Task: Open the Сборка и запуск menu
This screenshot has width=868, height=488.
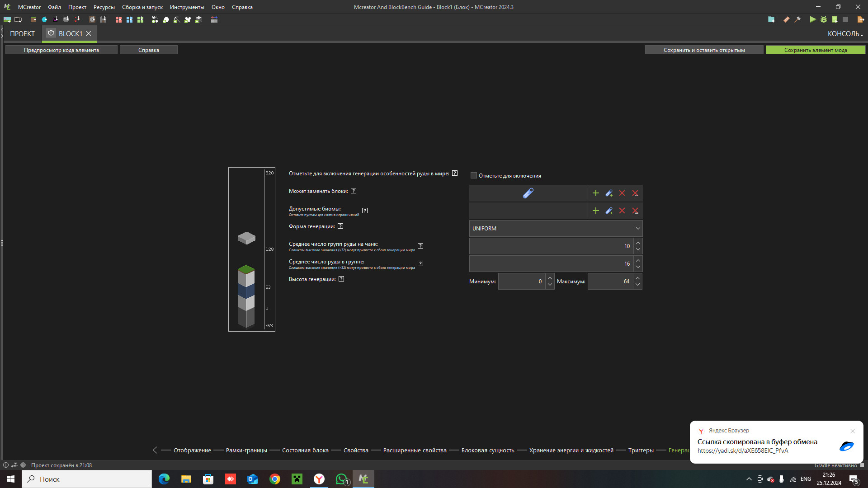Action: pyautogui.click(x=142, y=7)
